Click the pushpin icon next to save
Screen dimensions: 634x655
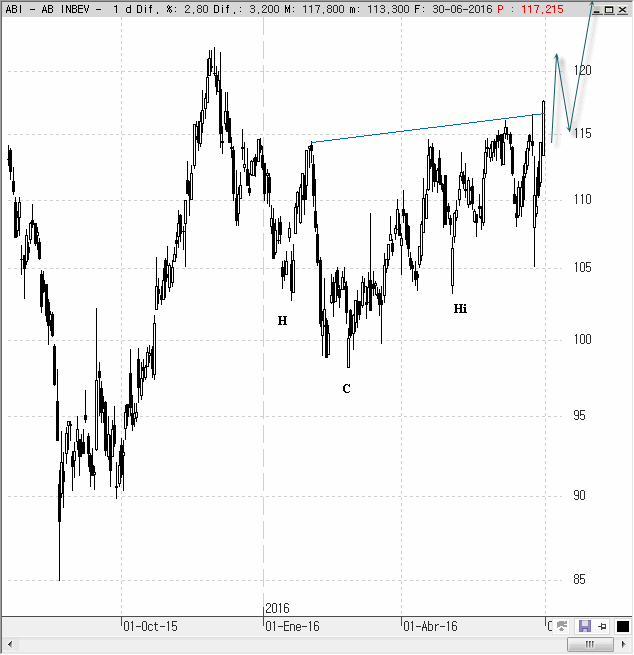point(602,626)
